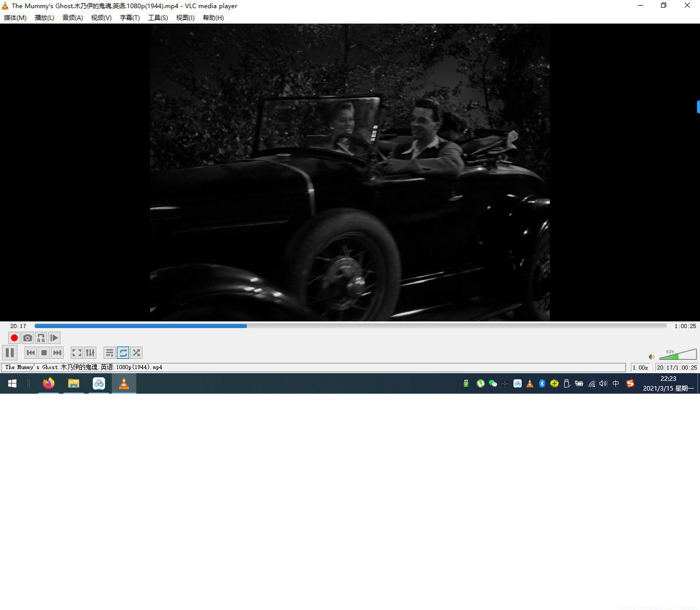Open the 字幕(T) menu

point(130,17)
